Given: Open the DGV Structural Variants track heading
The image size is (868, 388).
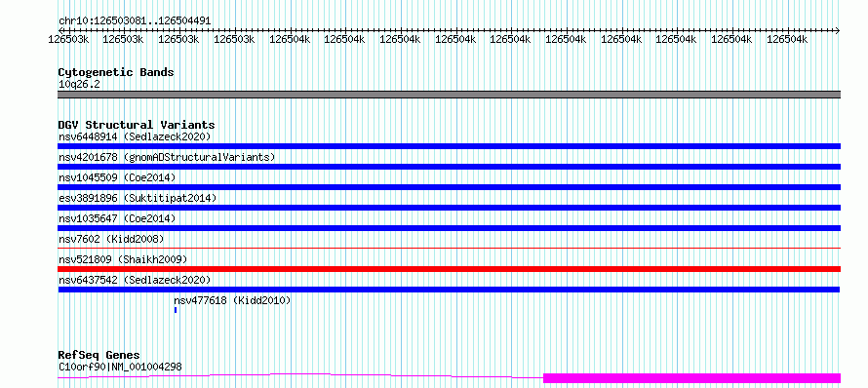Looking at the screenshot, I should pos(137,125).
